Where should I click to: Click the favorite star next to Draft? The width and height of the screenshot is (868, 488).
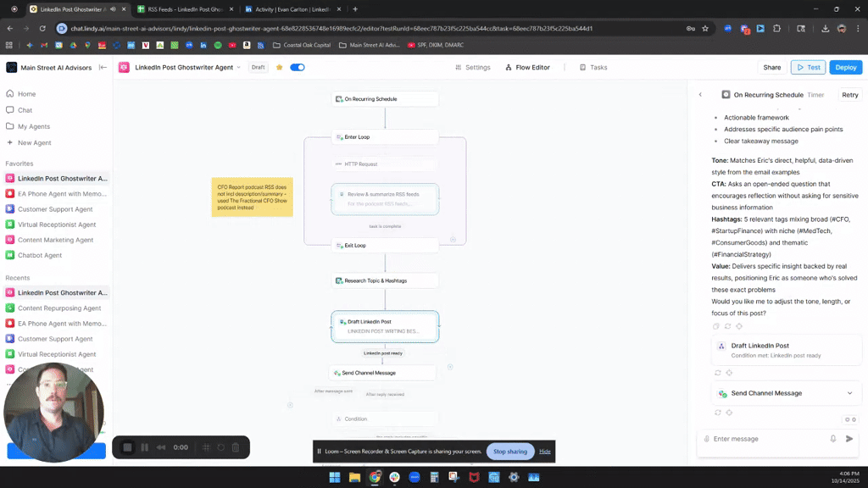click(x=280, y=67)
